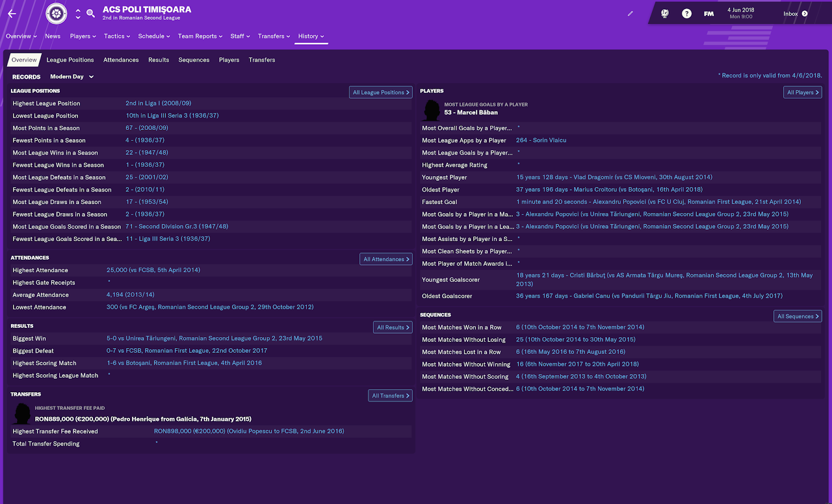Select the Overview history tab

tap(24, 60)
